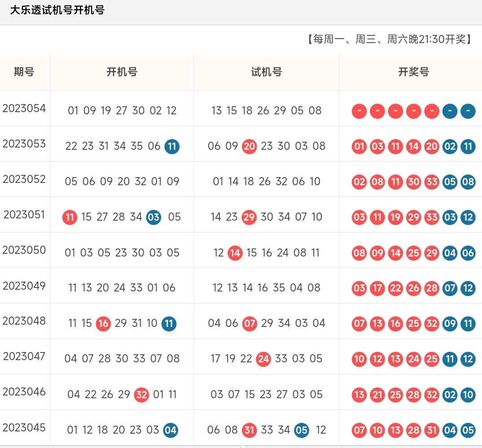Click blue ball 11 in 2023053 开机号
This screenshot has height=448, width=482.
coord(172,146)
